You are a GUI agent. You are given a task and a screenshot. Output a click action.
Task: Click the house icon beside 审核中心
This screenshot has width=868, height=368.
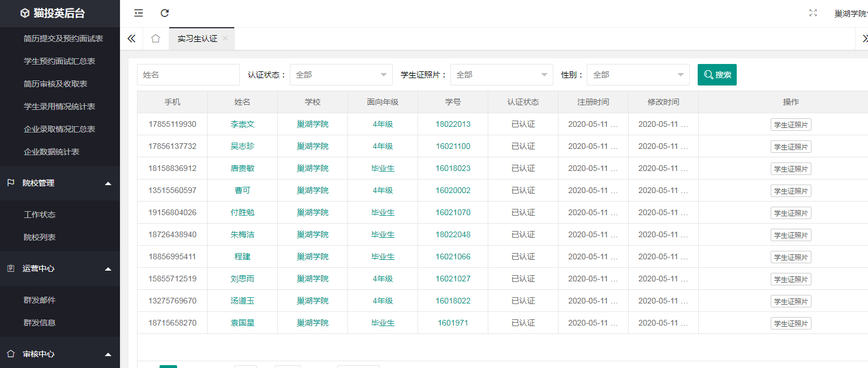pos(11,354)
